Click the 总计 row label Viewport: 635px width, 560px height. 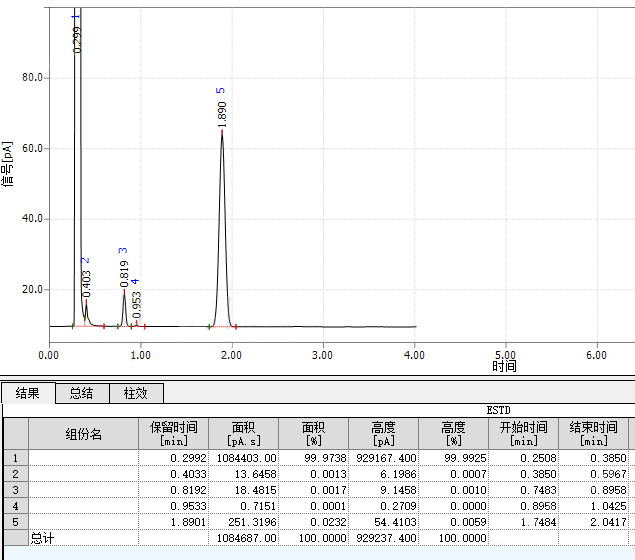coord(45,538)
